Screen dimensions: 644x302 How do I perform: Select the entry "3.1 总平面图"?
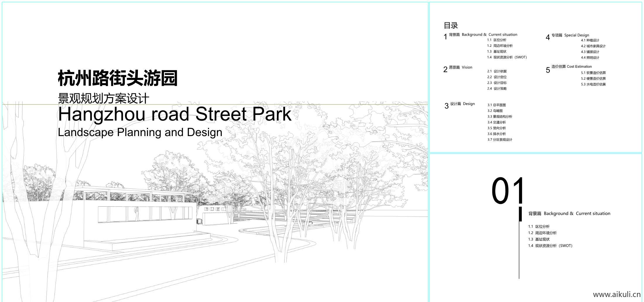(496, 105)
